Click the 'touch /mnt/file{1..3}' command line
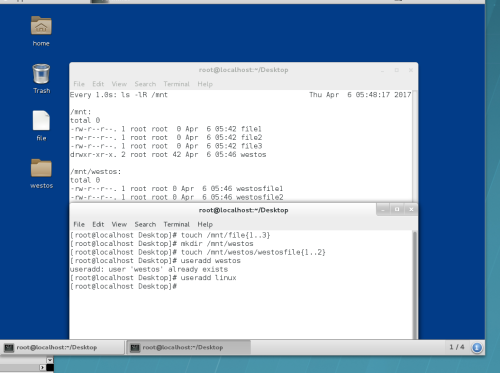The width and height of the screenshot is (500, 373). [x=170, y=235]
